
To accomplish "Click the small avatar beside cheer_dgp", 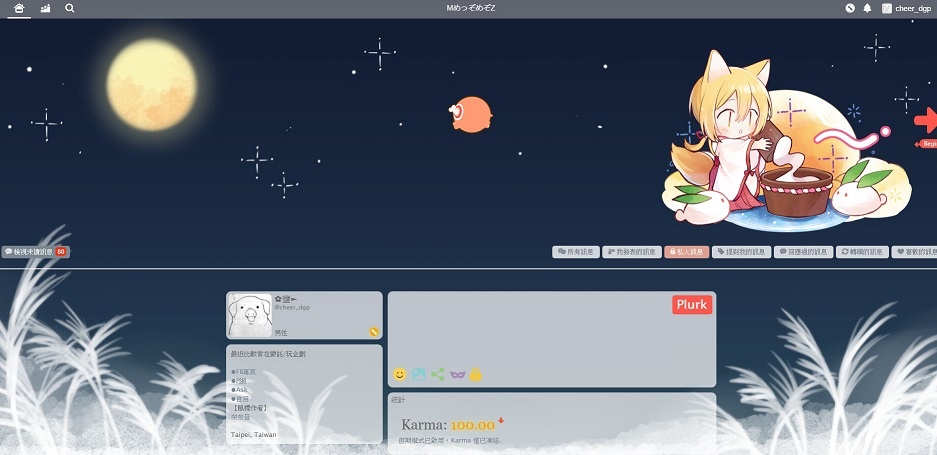I will coord(887,8).
